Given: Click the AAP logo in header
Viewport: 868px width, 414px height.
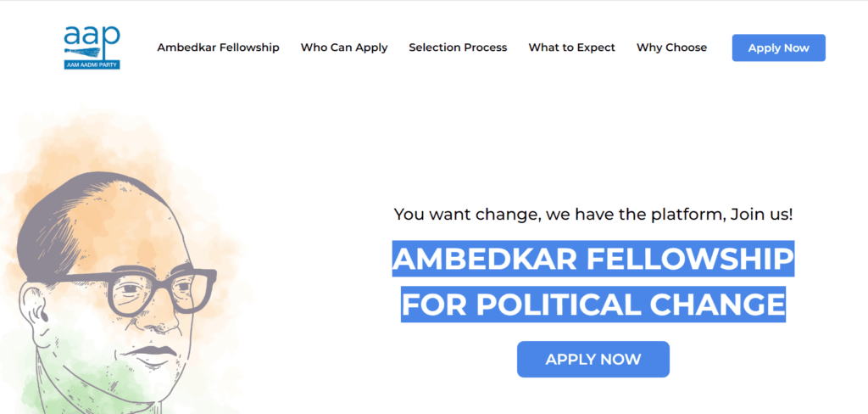Looking at the screenshot, I should point(92,48).
